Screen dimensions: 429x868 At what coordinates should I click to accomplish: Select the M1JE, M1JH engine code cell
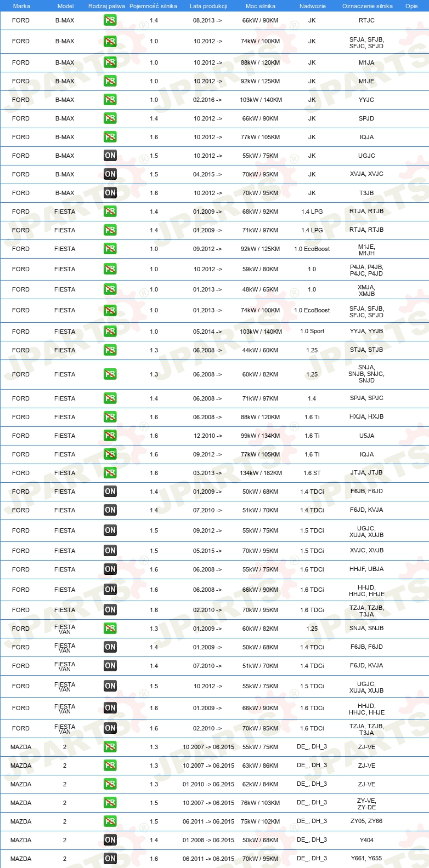pyautogui.click(x=366, y=250)
